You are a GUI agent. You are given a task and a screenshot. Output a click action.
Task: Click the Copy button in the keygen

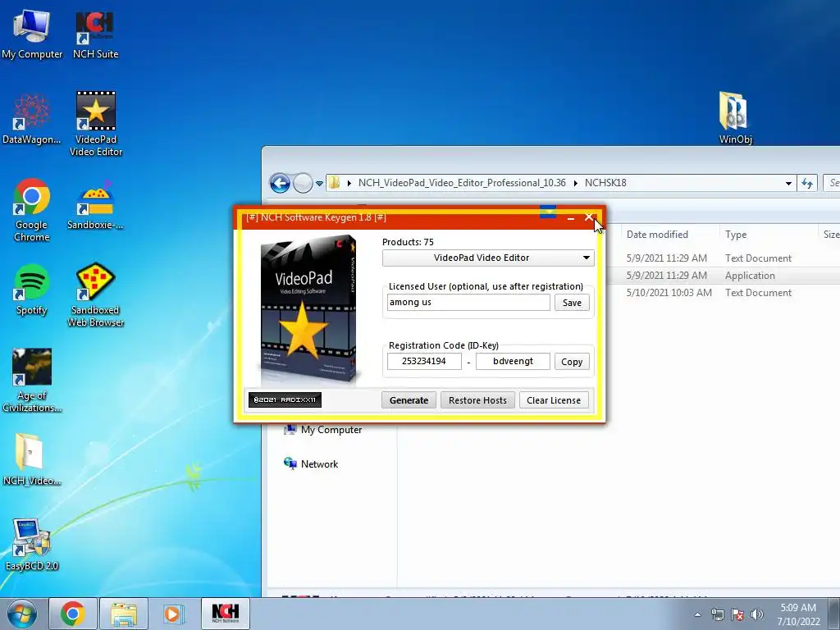(572, 362)
